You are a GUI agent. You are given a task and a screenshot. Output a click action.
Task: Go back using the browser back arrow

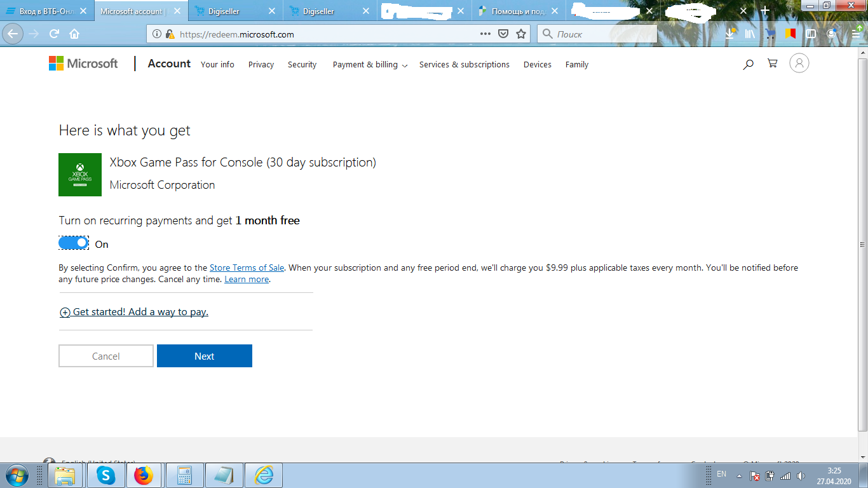pyautogui.click(x=13, y=34)
